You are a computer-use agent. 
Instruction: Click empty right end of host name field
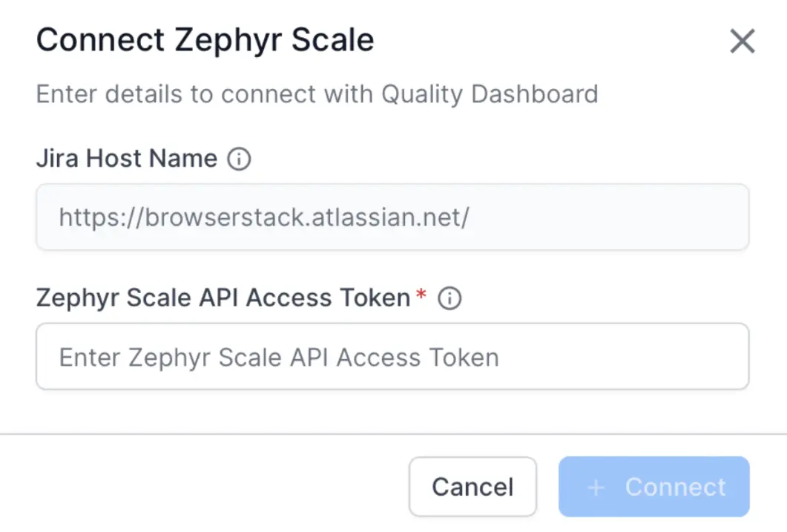(x=668, y=217)
